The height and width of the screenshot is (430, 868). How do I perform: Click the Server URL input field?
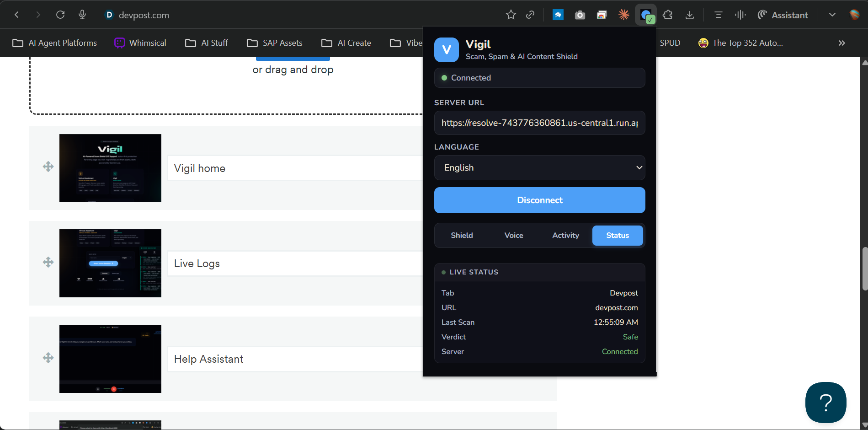[x=540, y=123]
